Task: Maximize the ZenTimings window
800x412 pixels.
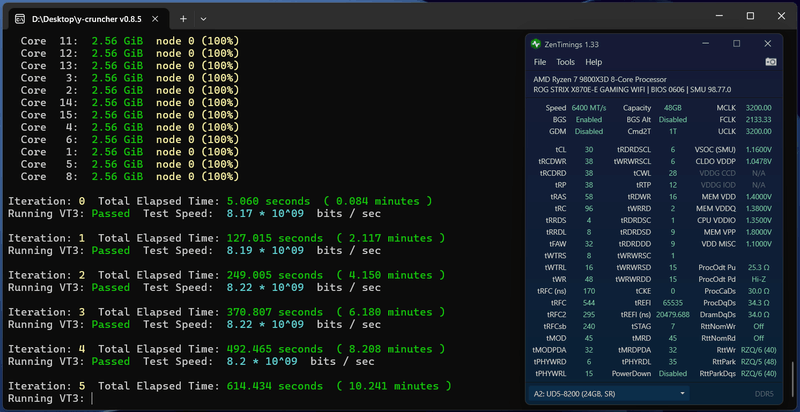Action: pyautogui.click(x=737, y=43)
